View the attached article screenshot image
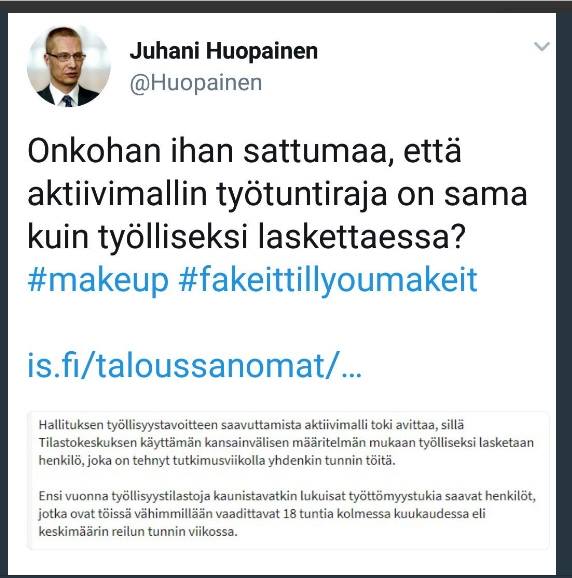Image resolution: width=572 pixels, height=578 pixels. (x=288, y=480)
